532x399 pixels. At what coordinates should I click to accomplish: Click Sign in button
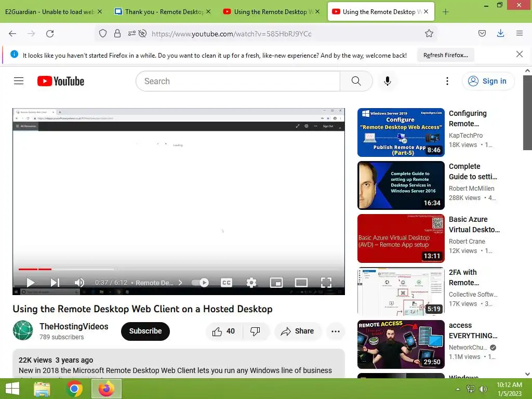[x=488, y=81]
